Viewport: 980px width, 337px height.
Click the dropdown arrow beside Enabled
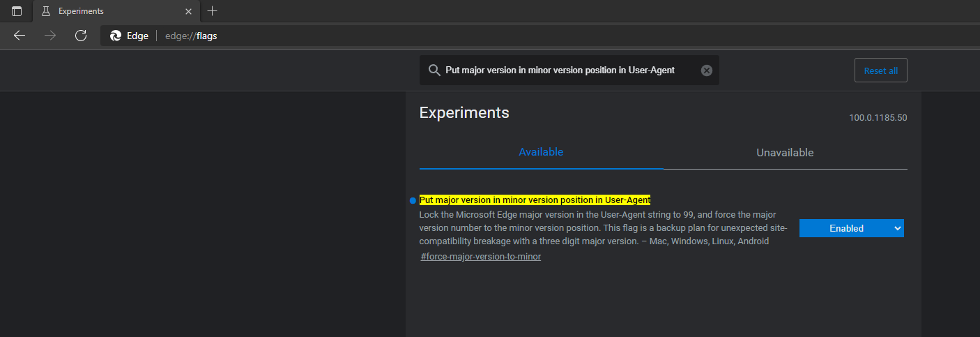coord(896,228)
